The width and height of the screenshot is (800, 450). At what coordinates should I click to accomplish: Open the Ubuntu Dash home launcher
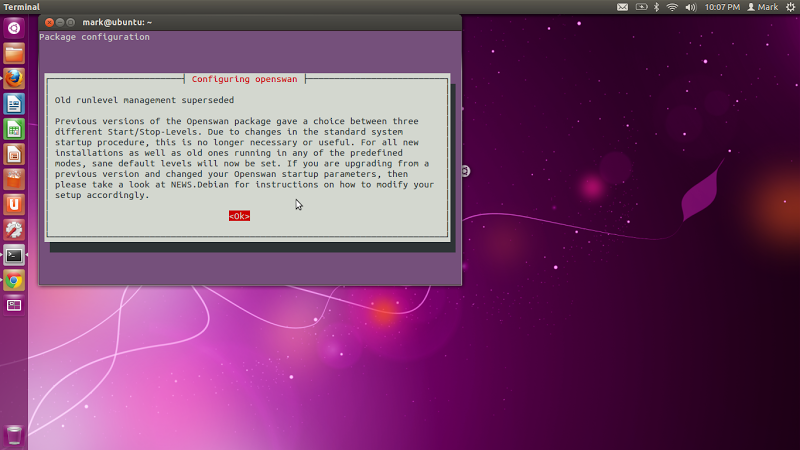pos(14,28)
